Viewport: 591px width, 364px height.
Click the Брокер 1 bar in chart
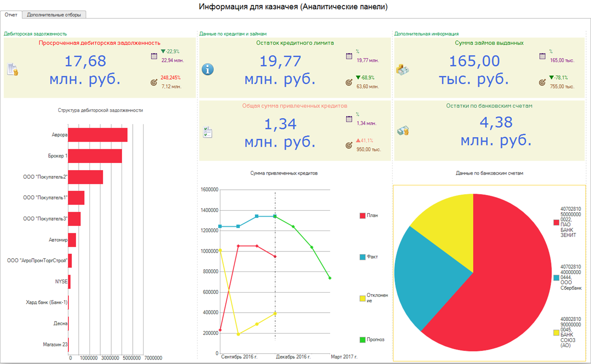click(95, 156)
